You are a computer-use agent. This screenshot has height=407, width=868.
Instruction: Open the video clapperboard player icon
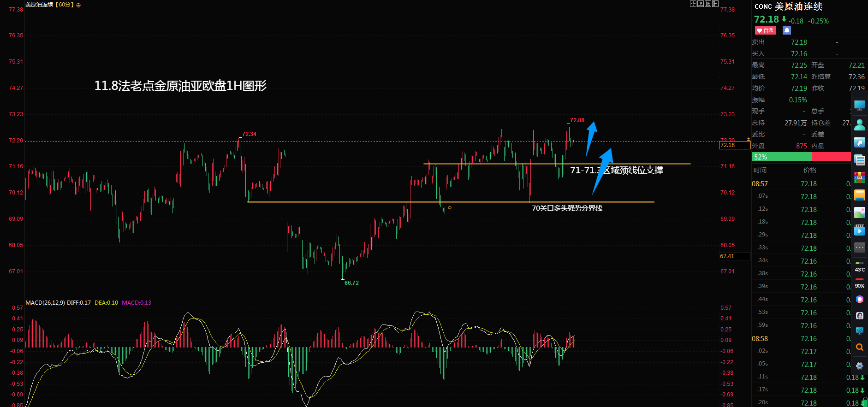coord(859,230)
